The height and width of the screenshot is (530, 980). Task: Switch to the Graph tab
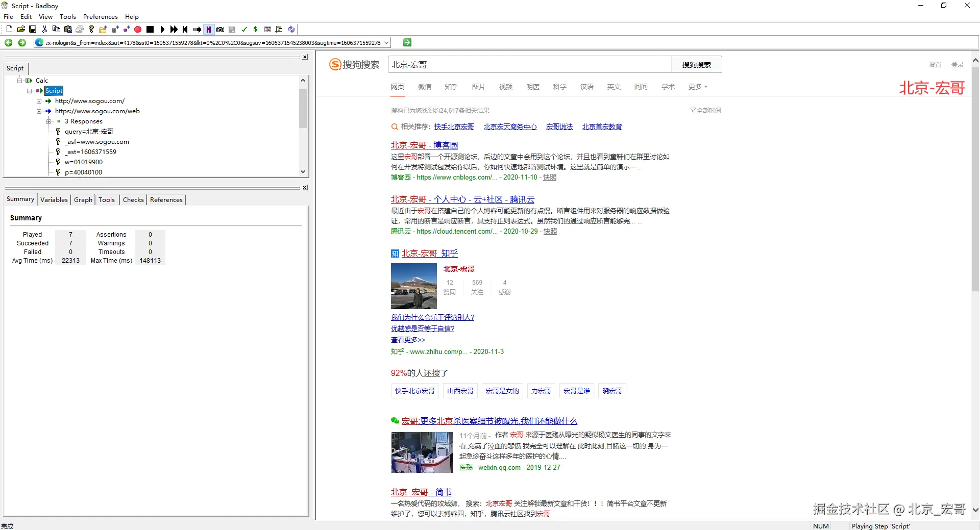point(83,200)
